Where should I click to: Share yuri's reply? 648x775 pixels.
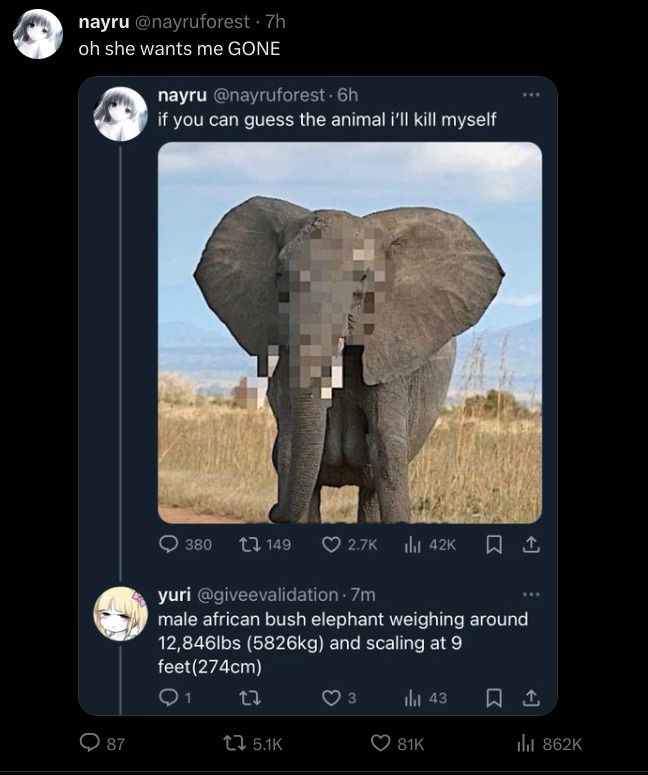pyautogui.click(x=531, y=698)
